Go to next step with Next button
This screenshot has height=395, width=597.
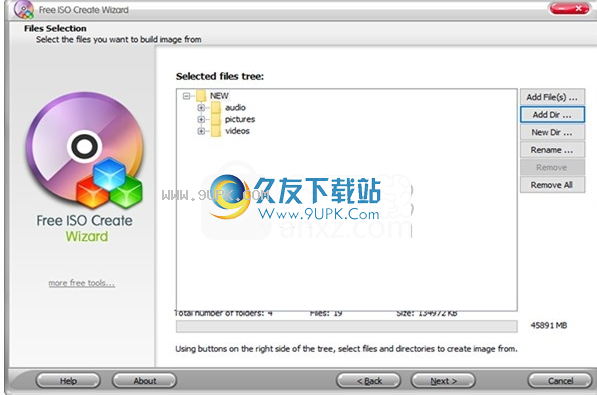click(x=444, y=381)
